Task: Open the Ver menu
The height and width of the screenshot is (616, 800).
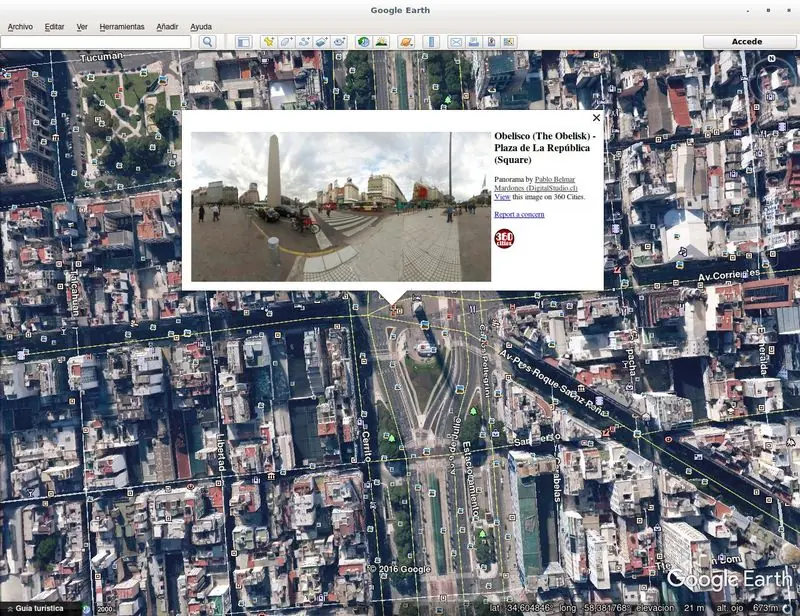Action: [x=82, y=27]
